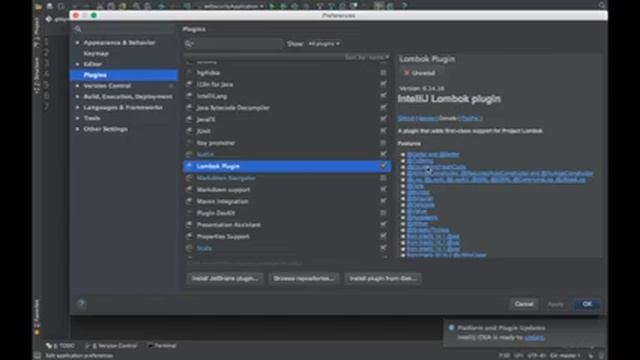Viewport: 640px width, 360px height.
Task: Click the I18n for Java plugin icon
Action: click(x=189, y=84)
